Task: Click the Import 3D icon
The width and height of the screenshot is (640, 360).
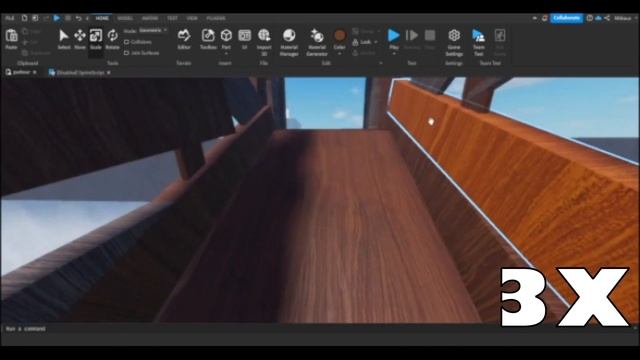Action: pyautogui.click(x=264, y=36)
